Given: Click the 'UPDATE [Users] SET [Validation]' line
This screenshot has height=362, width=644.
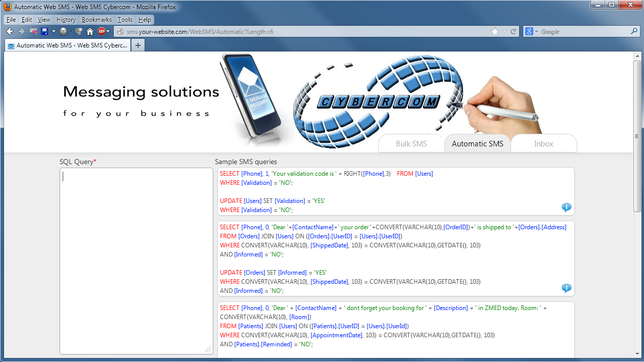Looking at the screenshot, I should click(272, 201).
